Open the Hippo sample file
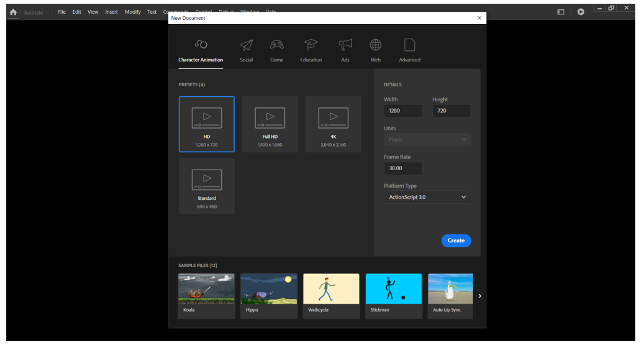This screenshot has width=644, height=346. [269, 296]
